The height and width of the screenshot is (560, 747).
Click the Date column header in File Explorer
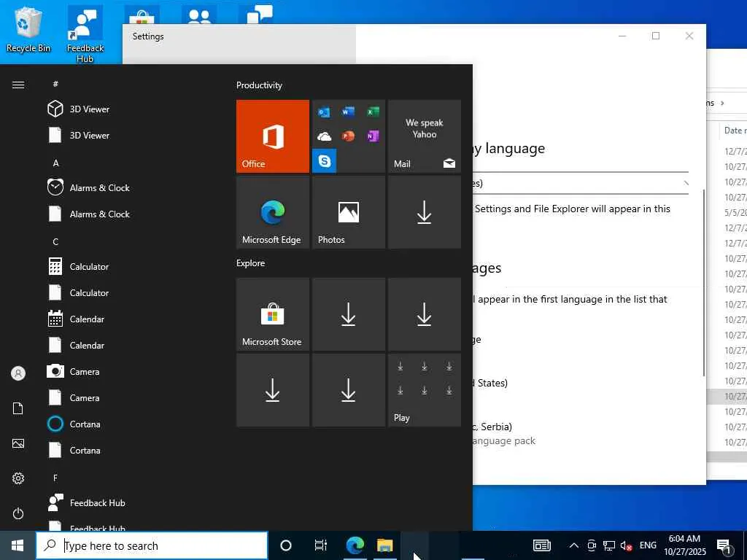pyautogui.click(x=734, y=130)
